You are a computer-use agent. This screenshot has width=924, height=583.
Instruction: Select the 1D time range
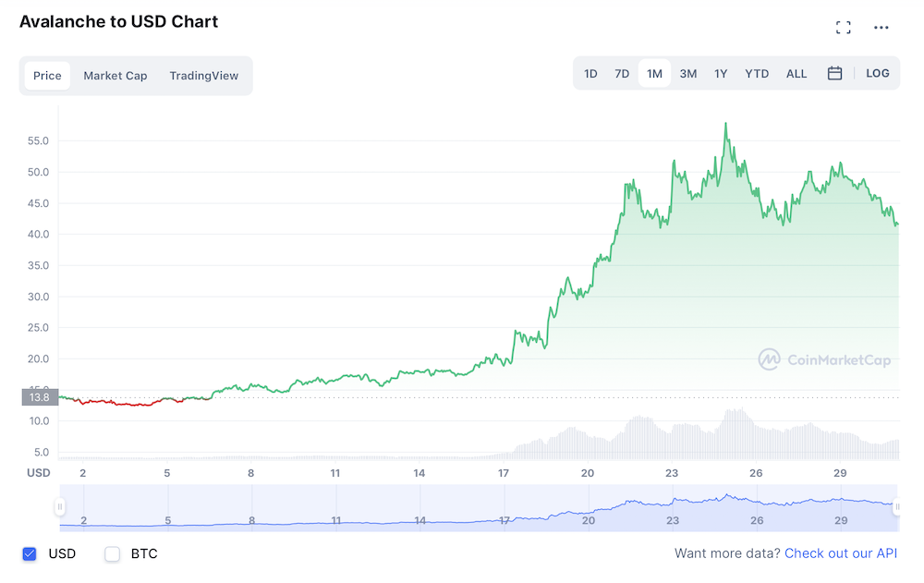pyautogui.click(x=590, y=74)
